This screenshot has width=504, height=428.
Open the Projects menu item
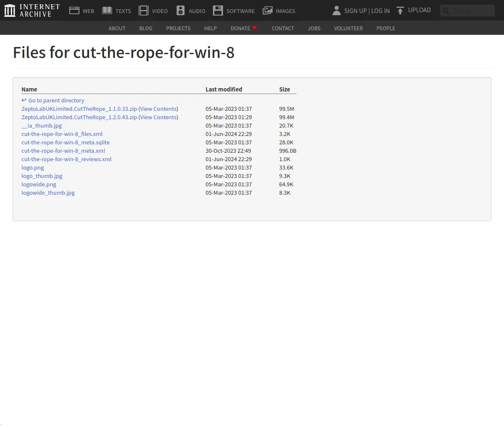pos(178,28)
